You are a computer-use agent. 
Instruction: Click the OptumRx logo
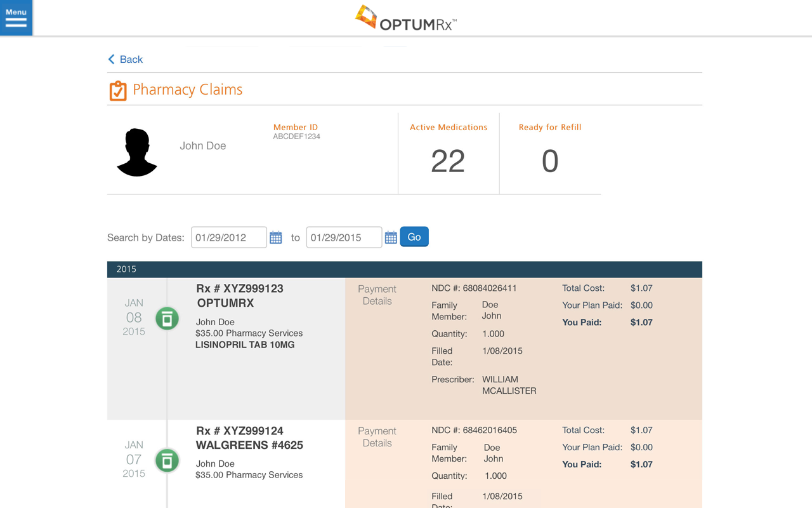(x=406, y=18)
